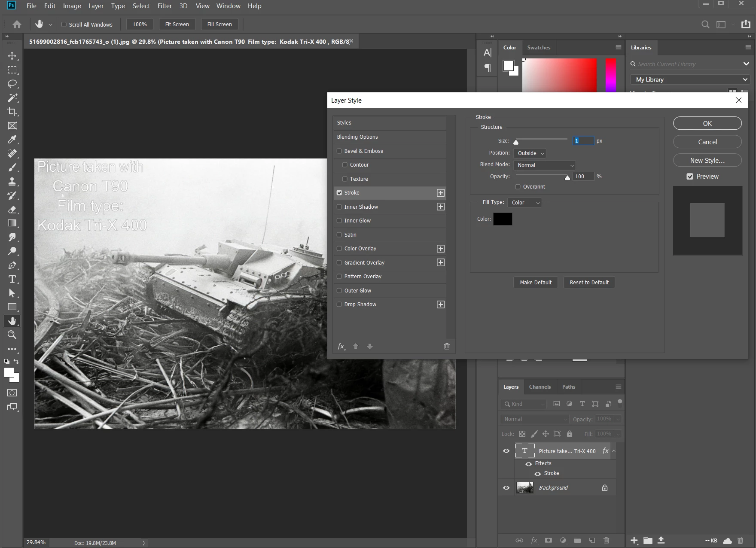Click the Character panel icon
This screenshot has height=548, width=756.
point(488,53)
